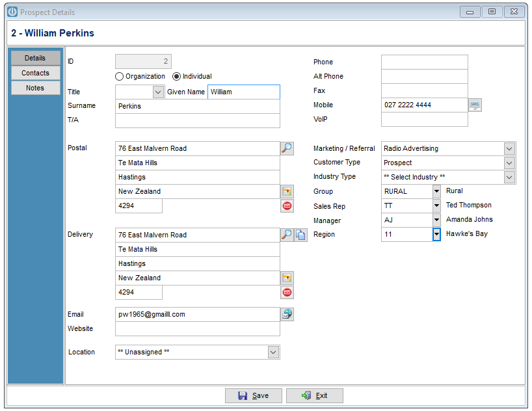
Task: Click the Given Name field
Action: [x=244, y=92]
